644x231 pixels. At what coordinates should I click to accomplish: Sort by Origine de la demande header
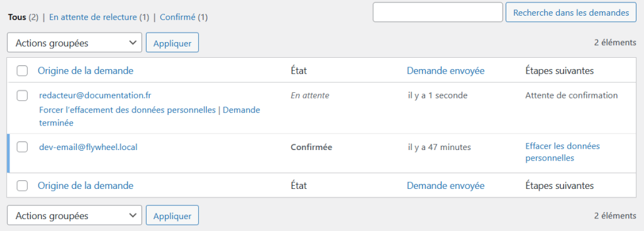[86, 71]
